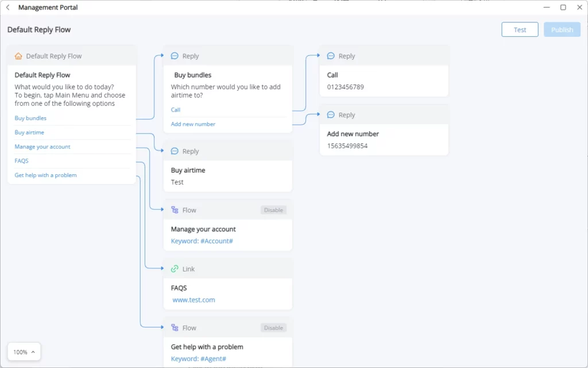Click the orange home icon on Default Reply Flow

click(x=18, y=56)
